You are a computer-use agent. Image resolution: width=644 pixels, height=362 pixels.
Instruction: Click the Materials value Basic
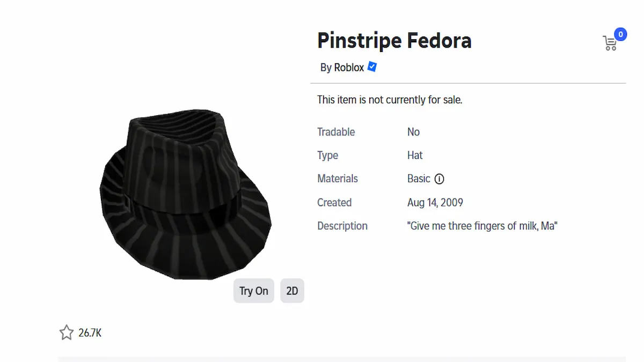pyautogui.click(x=419, y=179)
